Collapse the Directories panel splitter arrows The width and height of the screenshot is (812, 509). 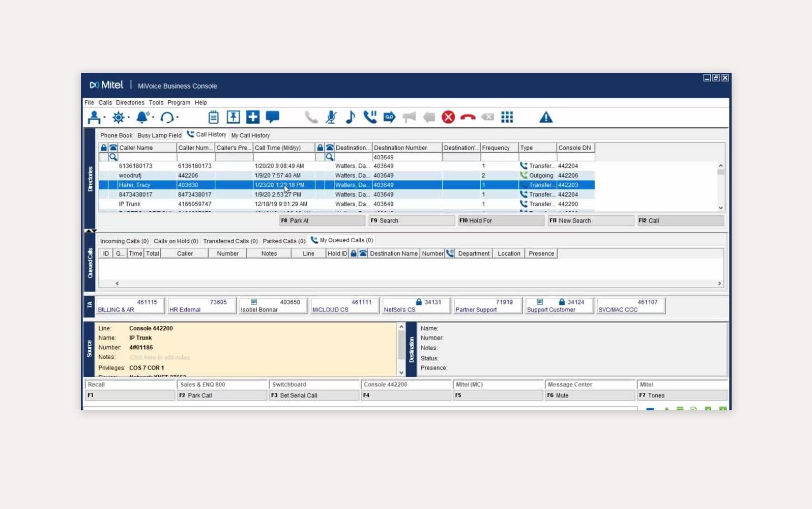[x=90, y=231]
